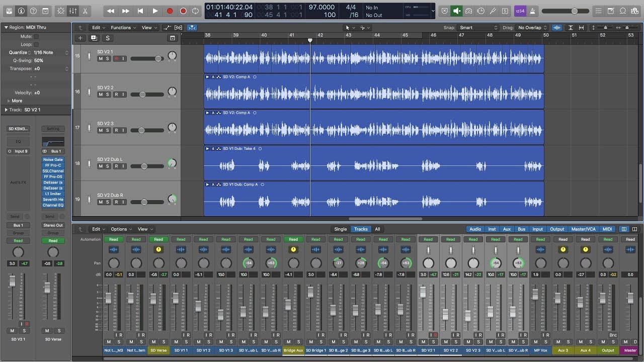Open the Noise Gate plugin slot
Image resolution: width=644 pixels, height=362 pixels.
click(x=53, y=160)
